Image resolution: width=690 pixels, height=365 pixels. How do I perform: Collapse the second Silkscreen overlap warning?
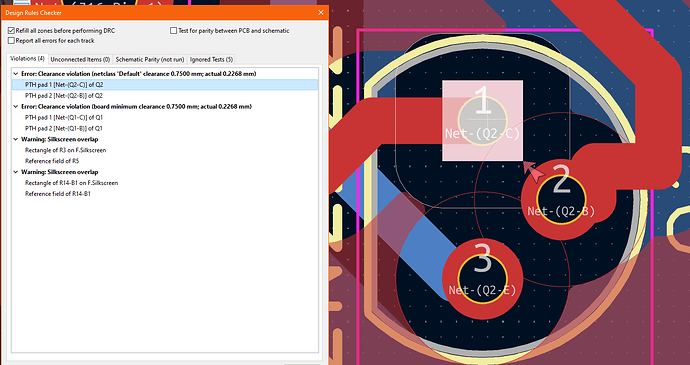[16, 172]
